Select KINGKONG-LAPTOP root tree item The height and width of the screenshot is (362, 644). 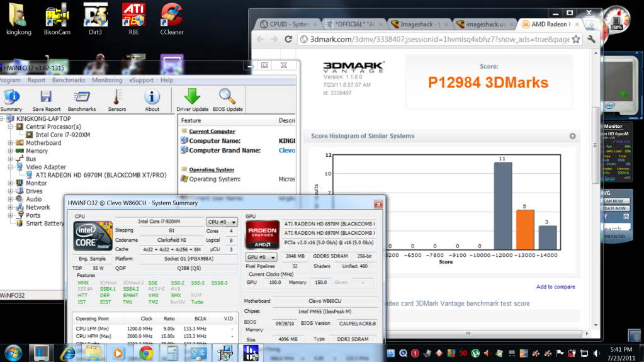(43, 119)
